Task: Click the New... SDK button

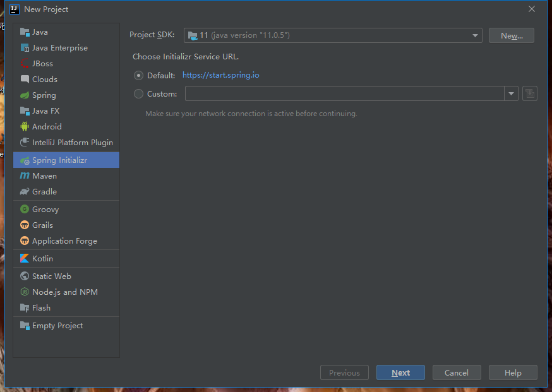Action: pyautogui.click(x=511, y=35)
